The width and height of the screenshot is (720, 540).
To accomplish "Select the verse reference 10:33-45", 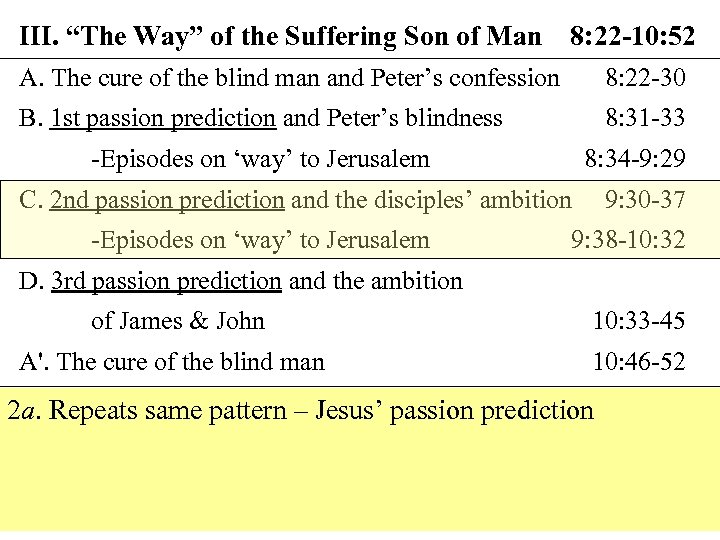I will pyautogui.click(x=639, y=321).
